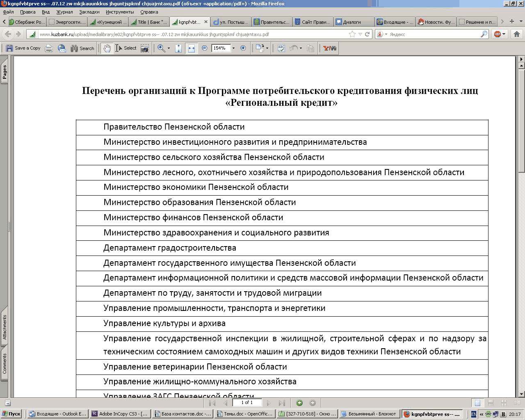Select Single Page layout view

click(x=477, y=403)
